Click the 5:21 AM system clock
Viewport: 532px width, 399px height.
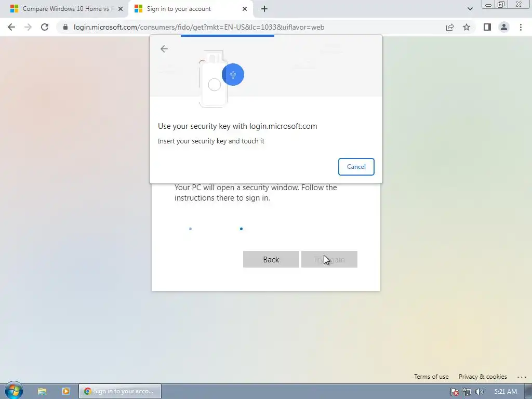506,392
